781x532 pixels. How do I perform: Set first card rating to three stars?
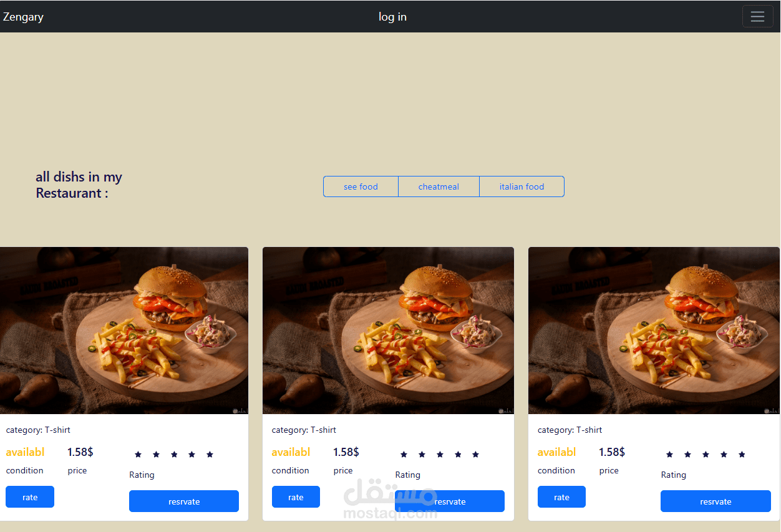pyautogui.click(x=174, y=455)
